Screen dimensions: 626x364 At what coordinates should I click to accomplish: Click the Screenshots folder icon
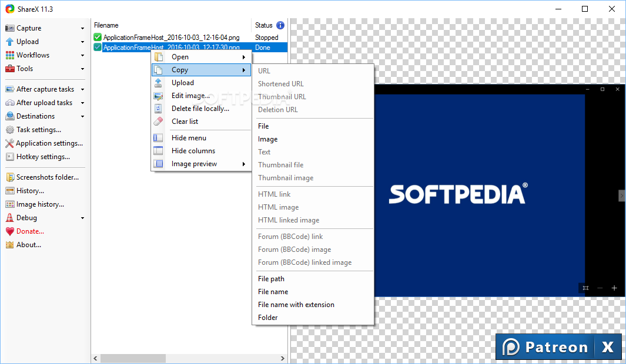click(9, 177)
